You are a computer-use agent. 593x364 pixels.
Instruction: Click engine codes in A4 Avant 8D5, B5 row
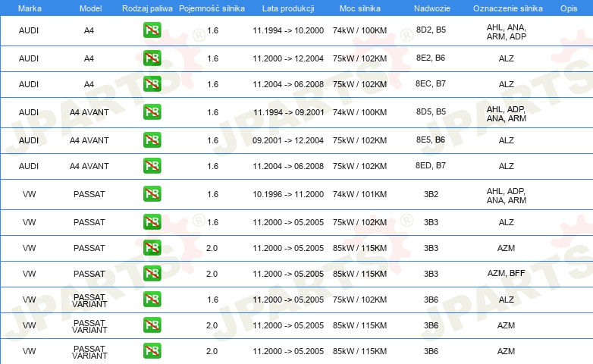(x=507, y=114)
